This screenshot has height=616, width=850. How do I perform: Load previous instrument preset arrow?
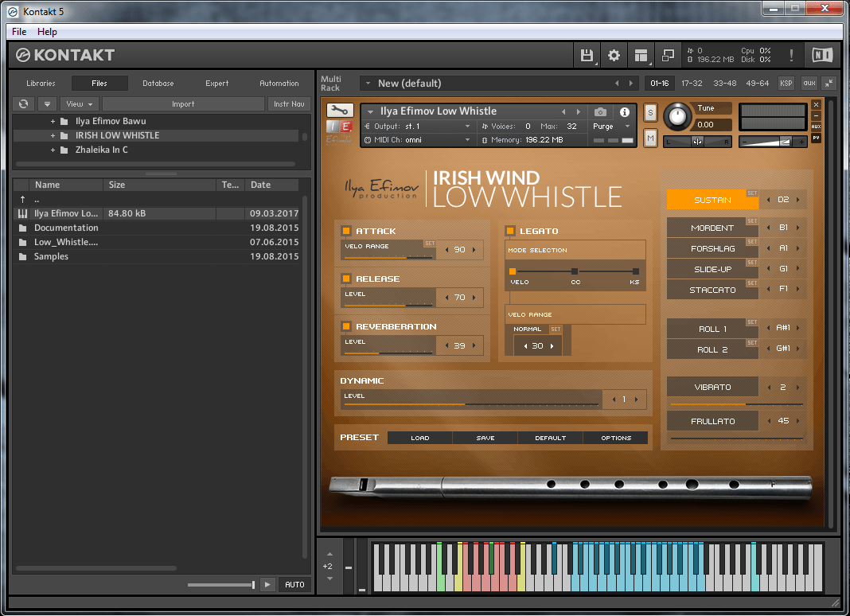563,111
